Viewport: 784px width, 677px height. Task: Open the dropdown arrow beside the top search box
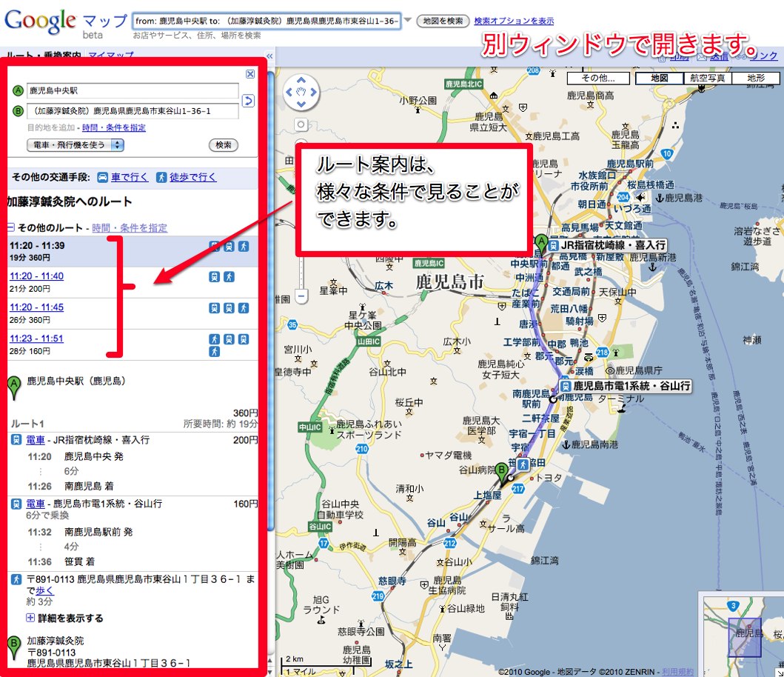tap(408, 21)
